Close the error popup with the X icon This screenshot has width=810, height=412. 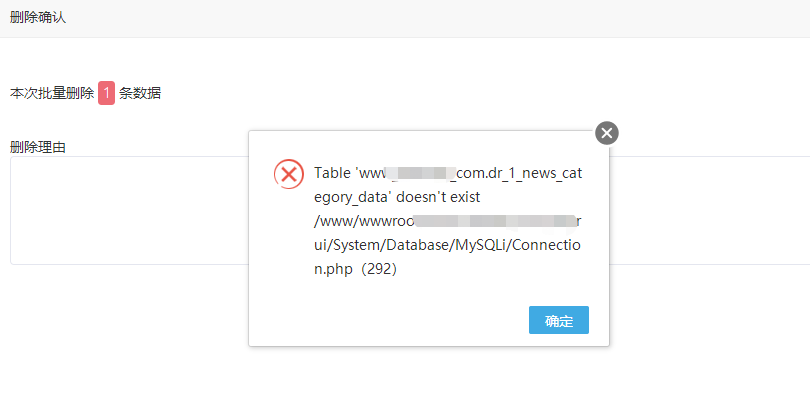606,133
